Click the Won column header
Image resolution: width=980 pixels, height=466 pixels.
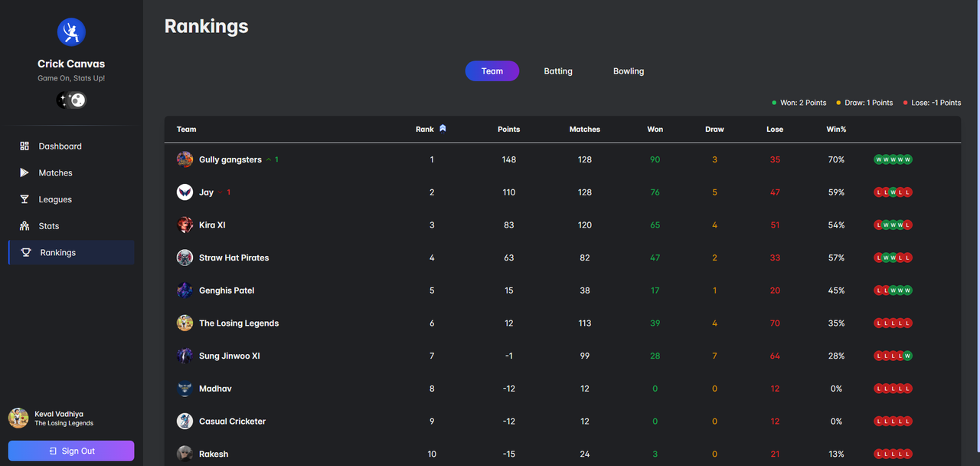tap(655, 130)
